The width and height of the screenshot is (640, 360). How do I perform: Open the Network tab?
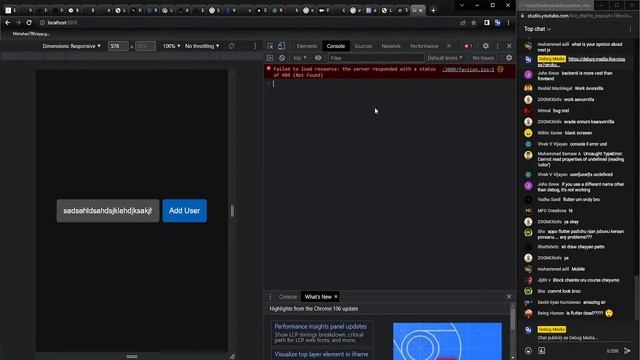[391, 46]
